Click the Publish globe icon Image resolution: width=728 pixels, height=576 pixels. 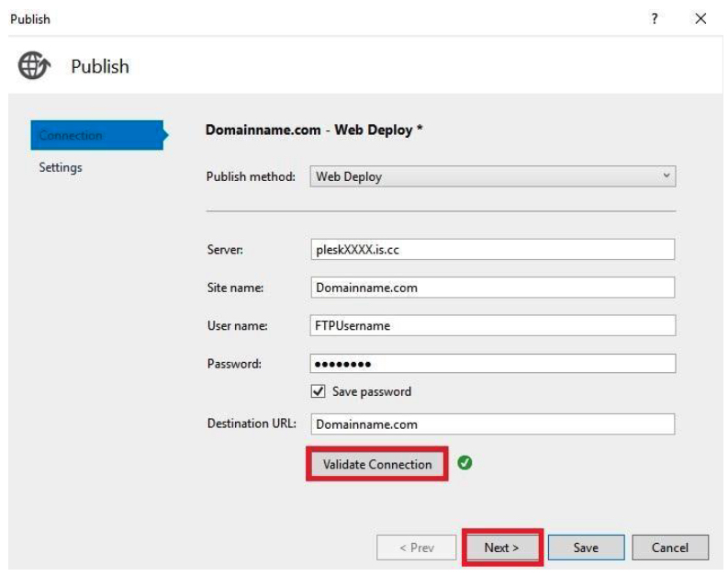tap(34, 65)
